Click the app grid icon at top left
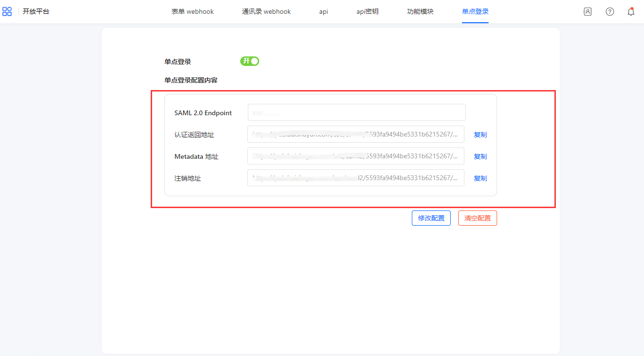The width and height of the screenshot is (644, 356). [7, 11]
